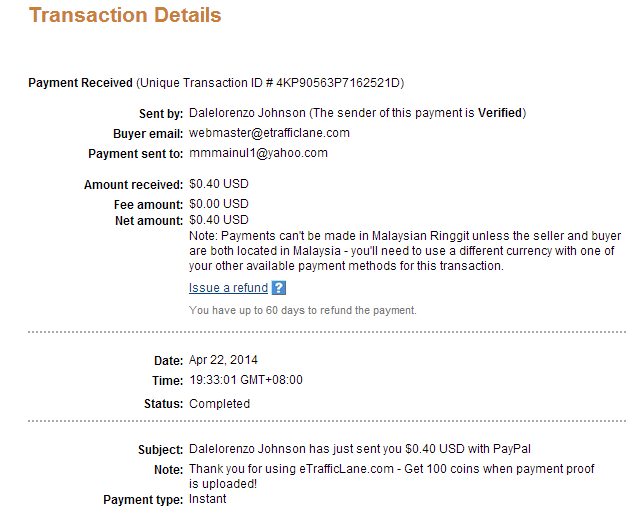Click the Amount received $0.40 USD value
Screen dimensions: 628x511
pos(219,184)
